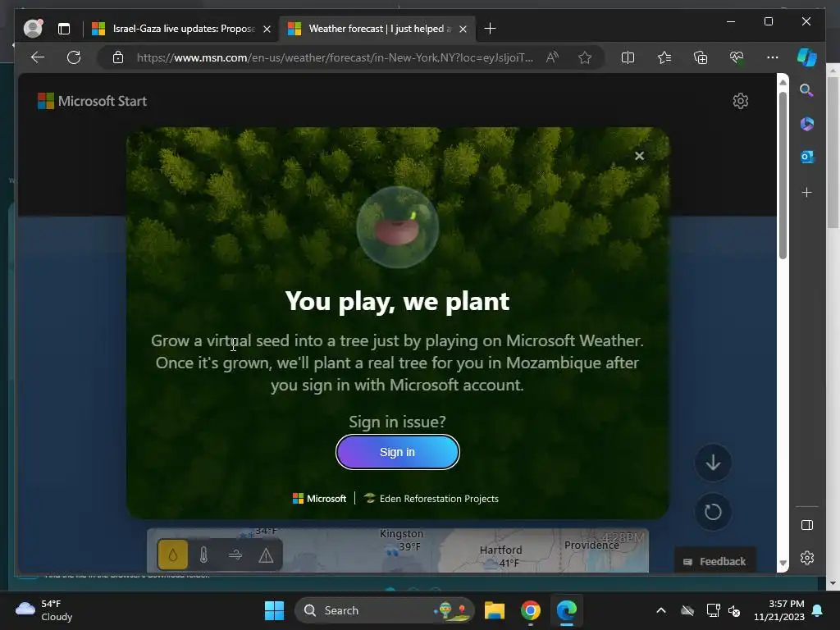Switch to the Israel-Gaza live updates tab
The image size is (840, 630).
(x=176, y=29)
